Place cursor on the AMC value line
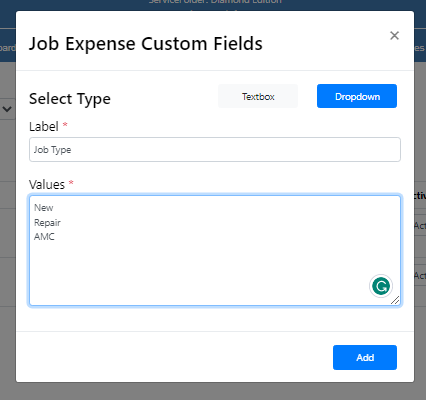 tap(44, 237)
